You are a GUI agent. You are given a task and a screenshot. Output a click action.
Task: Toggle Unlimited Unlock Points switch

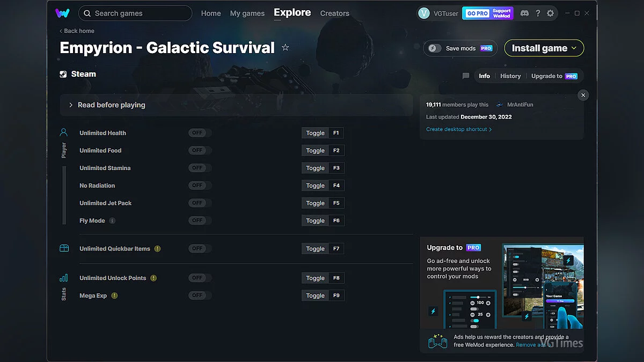(x=200, y=278)
